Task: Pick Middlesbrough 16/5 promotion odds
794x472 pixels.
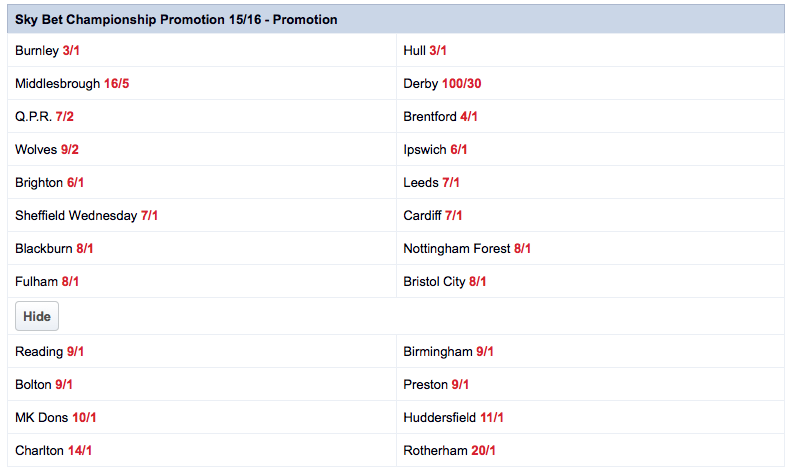Action: [116, 84]
